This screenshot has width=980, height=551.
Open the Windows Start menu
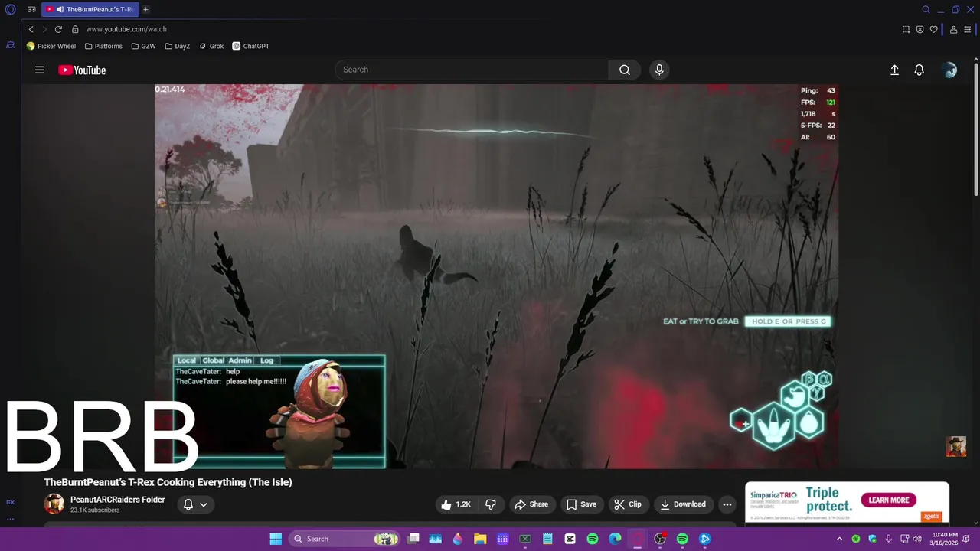[x=276, y=539]
